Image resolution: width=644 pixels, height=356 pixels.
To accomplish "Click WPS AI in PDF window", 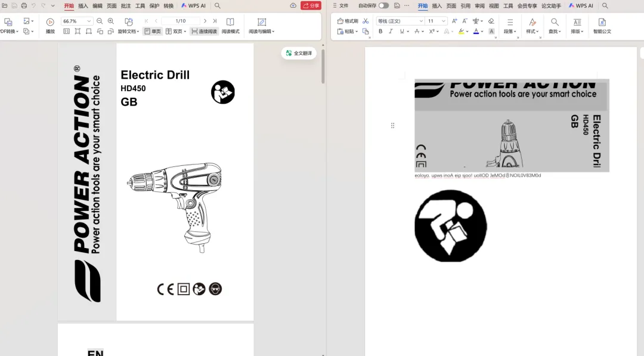I will (193, 6).
